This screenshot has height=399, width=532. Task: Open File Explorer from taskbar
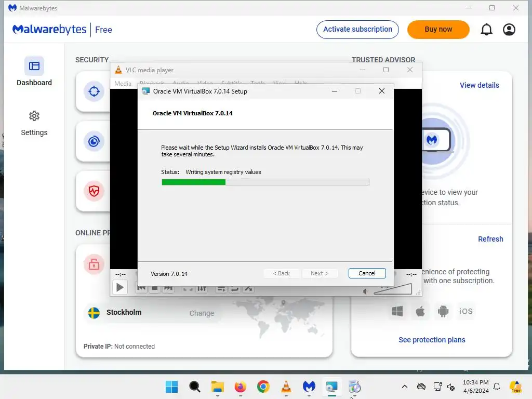tap(218, 387)
